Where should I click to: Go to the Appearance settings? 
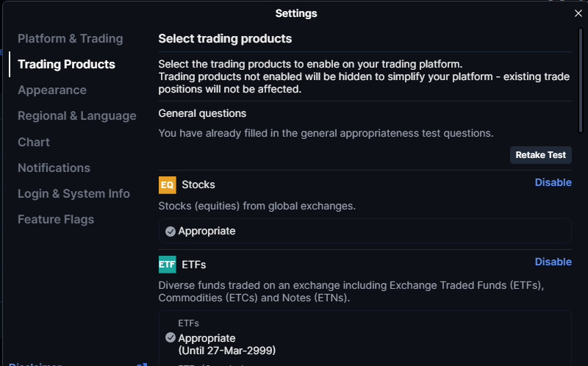tap(52, 90)
